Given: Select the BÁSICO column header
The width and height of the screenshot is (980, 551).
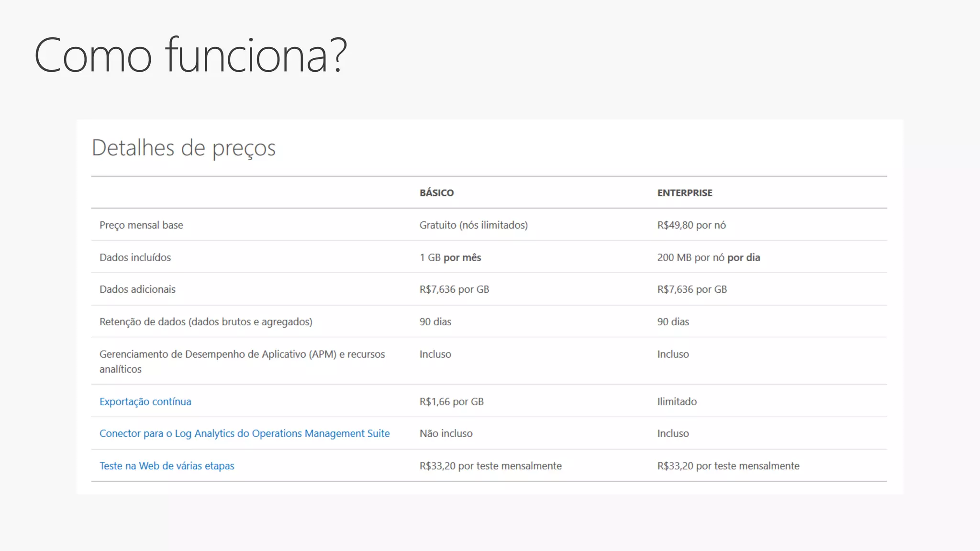Looking at the screenshot, I should pyautogui.click(x=436, y=193).
